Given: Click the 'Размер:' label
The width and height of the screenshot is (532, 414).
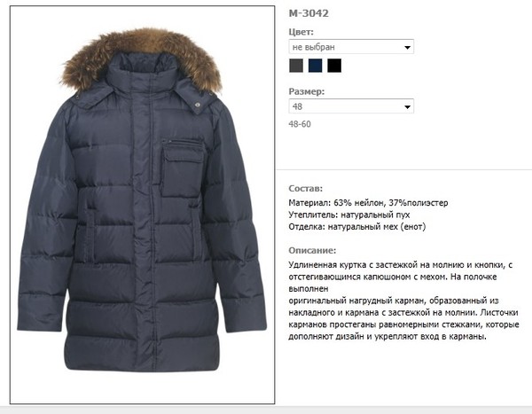Looking at the screenshot, I should click(307, 91).
